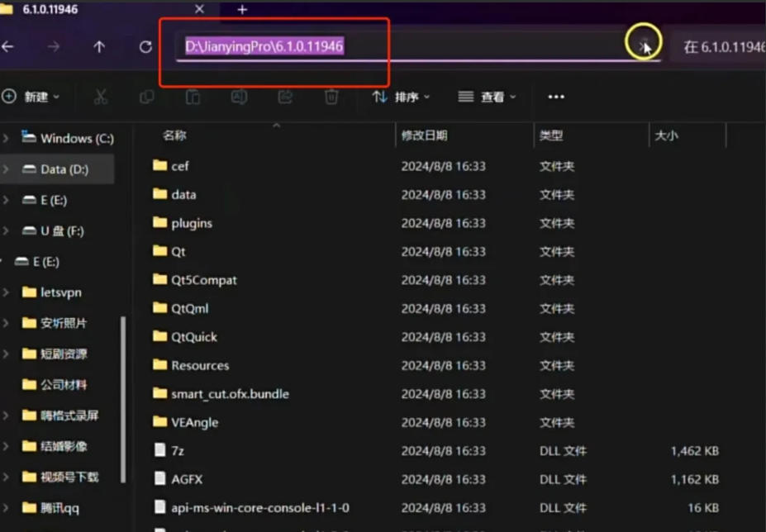Open the 公司材料 folder in sidebar
The image size is (766, 532).
(55, 384)
